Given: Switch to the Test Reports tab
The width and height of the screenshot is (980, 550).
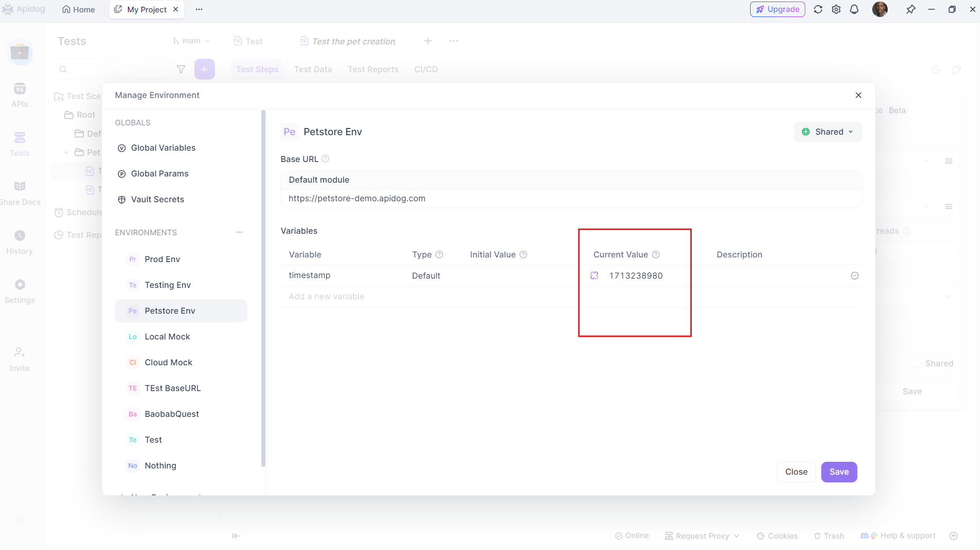Looking at the screenshot, I should click(373, 69).
